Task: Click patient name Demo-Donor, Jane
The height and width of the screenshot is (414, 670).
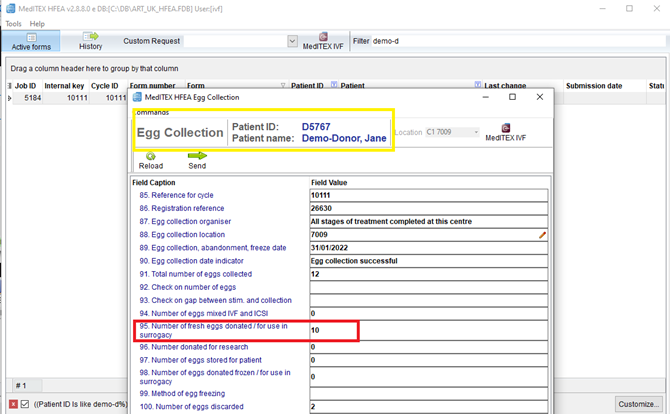Action: pos(344,138)
